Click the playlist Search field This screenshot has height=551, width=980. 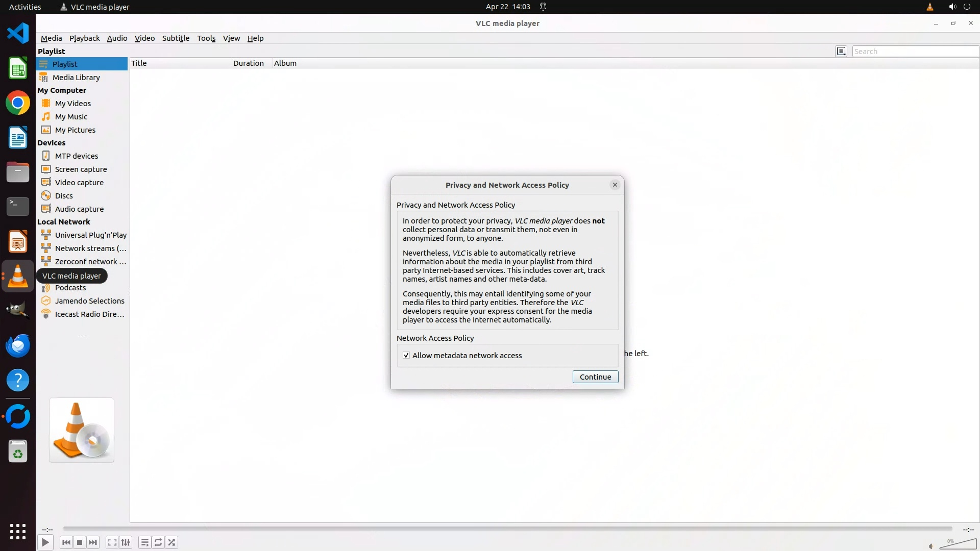pyautogui.click(x=915, y=52)
